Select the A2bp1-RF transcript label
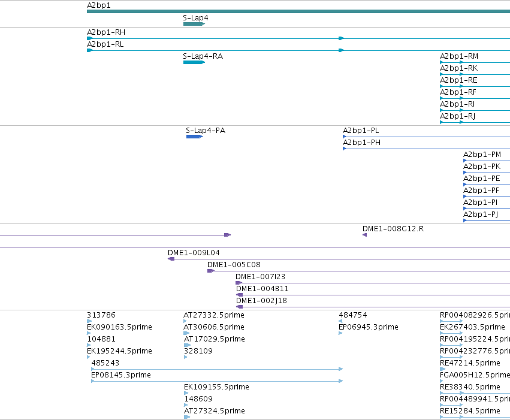Viewport: 510px width, 420px height. 458,92
